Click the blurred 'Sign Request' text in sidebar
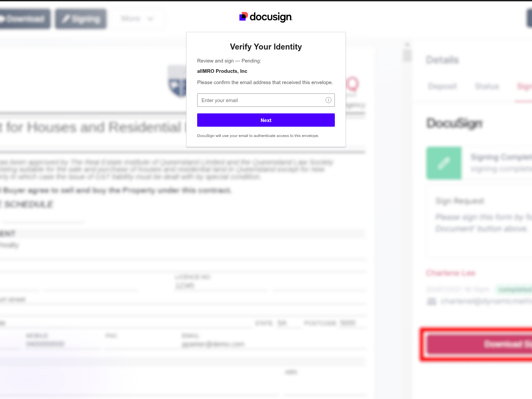This screenshot has height=399, width=532. [460, 201]
